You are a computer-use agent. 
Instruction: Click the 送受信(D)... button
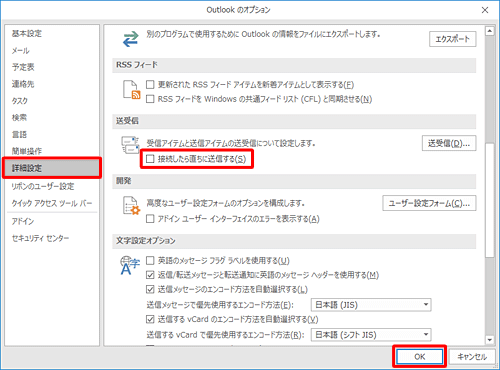click(x=449, y=143)
